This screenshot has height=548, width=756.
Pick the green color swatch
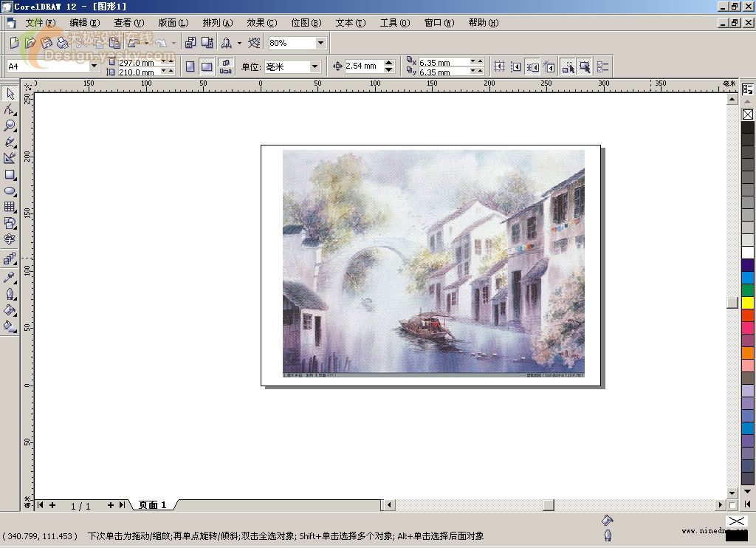click(747, 290)
